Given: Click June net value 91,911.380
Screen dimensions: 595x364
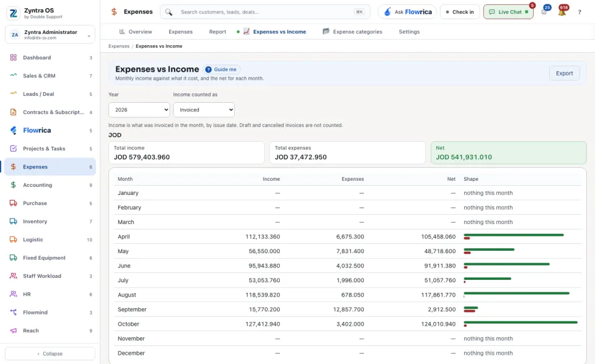Looking at the screenshot, I should tap(440, 266).
